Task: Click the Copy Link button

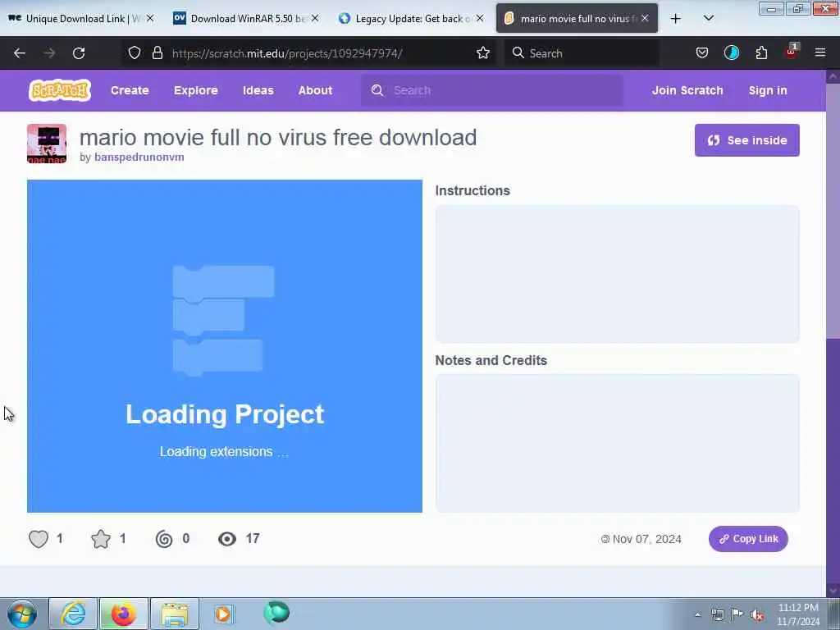Action: [748, 539]
